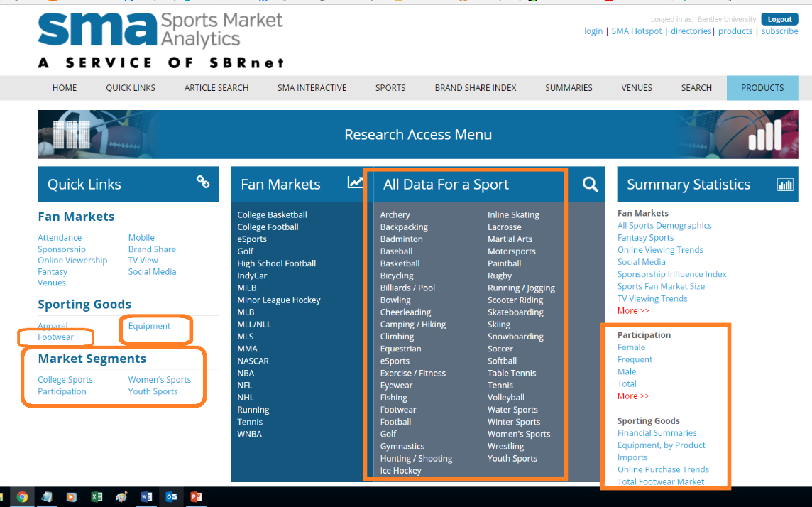Open the Attendance quick link

[60, 238]
